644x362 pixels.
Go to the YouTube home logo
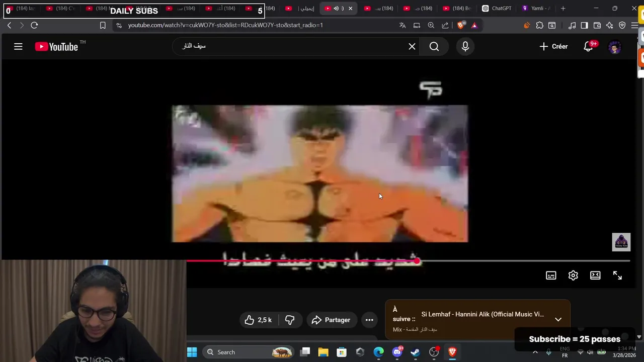[x=56, y=47]
